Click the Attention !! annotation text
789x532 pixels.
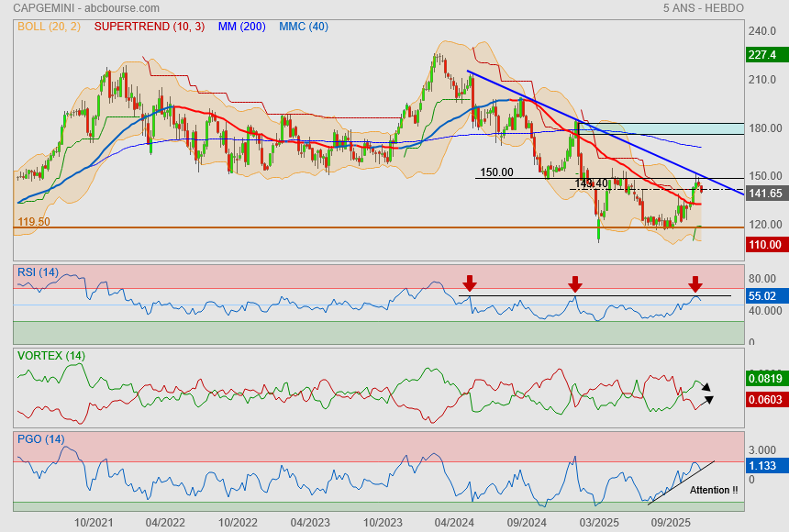coord(713,491)
